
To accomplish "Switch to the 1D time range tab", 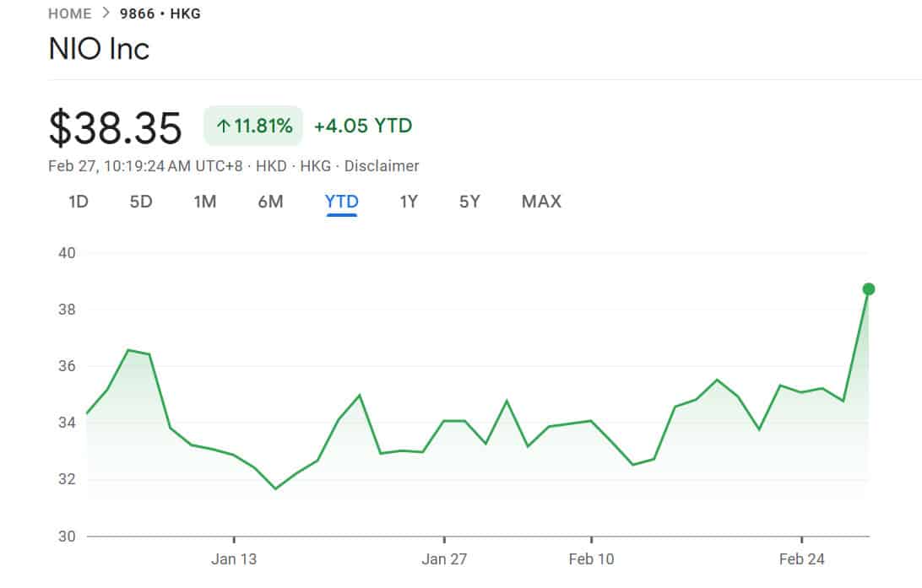I will tap(78, 202).
